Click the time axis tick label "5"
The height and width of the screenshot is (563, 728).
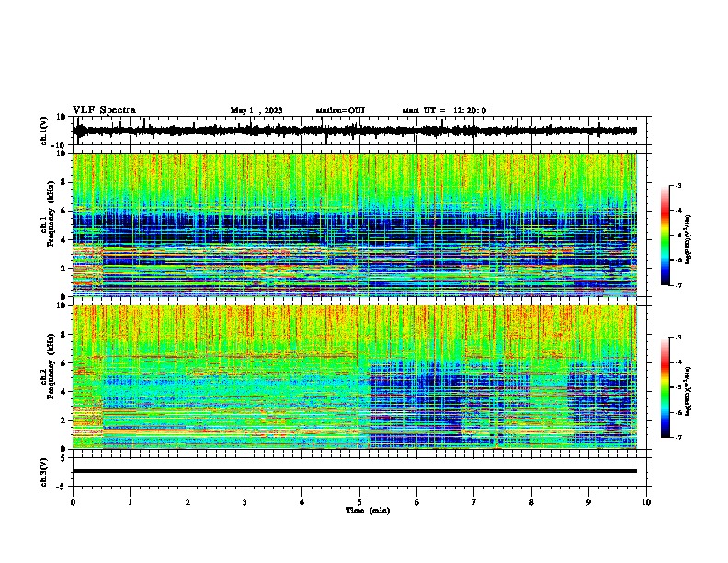tap(359, 502)
